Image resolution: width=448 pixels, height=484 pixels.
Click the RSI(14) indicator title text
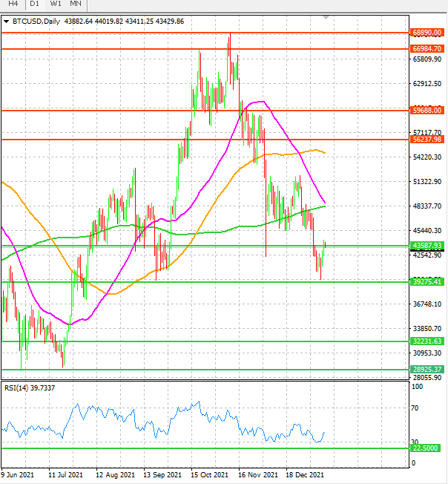[x=30, y=388]
